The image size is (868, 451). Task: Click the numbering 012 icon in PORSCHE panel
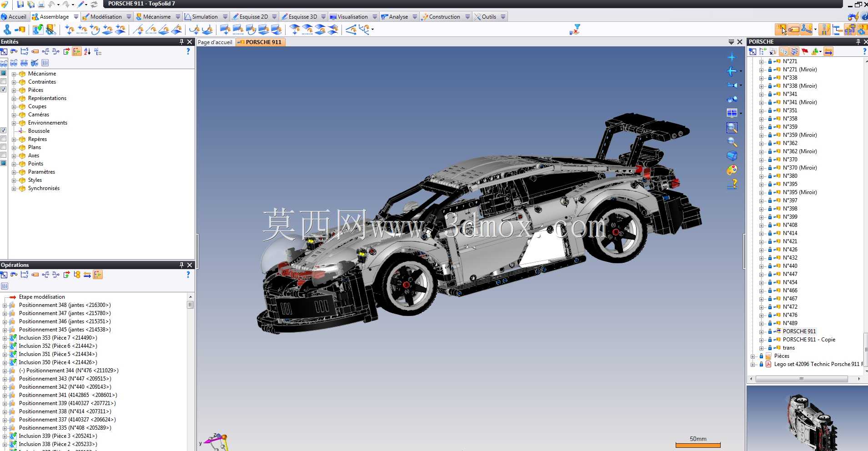click(x=783, y=51)
